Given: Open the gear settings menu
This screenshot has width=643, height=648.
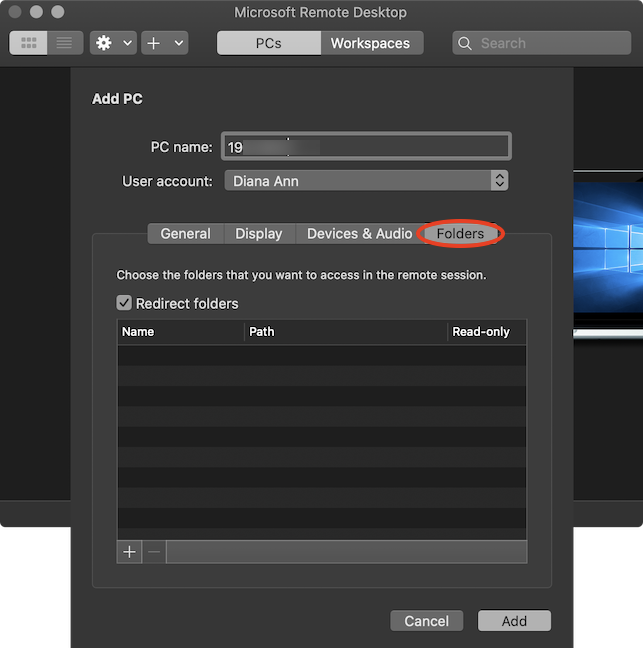Looking at the screenshot, I should tap(104, 43).
